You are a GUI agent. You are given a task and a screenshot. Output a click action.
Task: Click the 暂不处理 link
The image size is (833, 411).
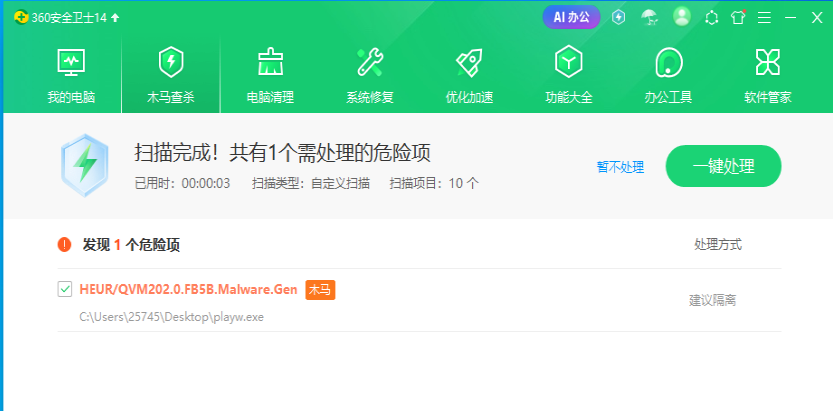(x=620, y=167)
